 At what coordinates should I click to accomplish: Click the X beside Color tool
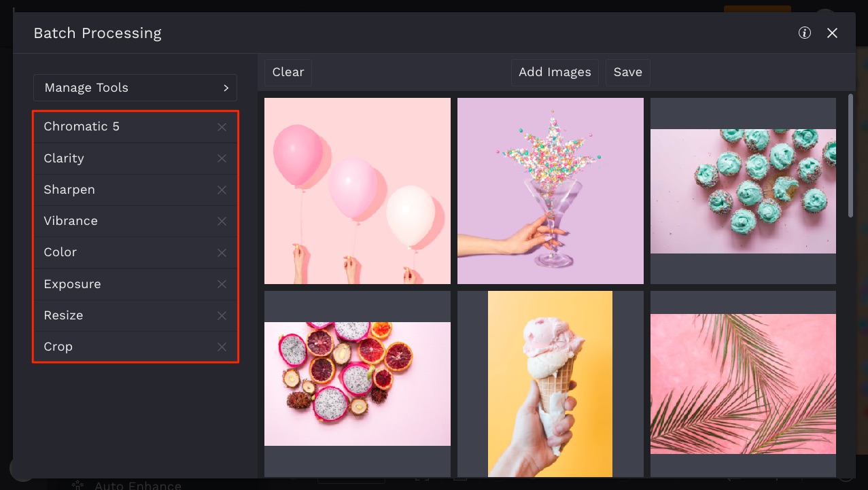click(x=222, y=253)
